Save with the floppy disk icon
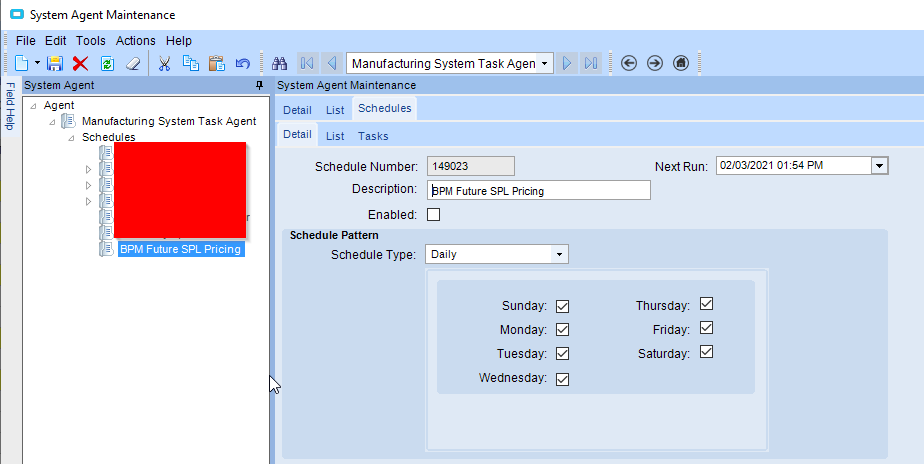 (x=55, y=63)
